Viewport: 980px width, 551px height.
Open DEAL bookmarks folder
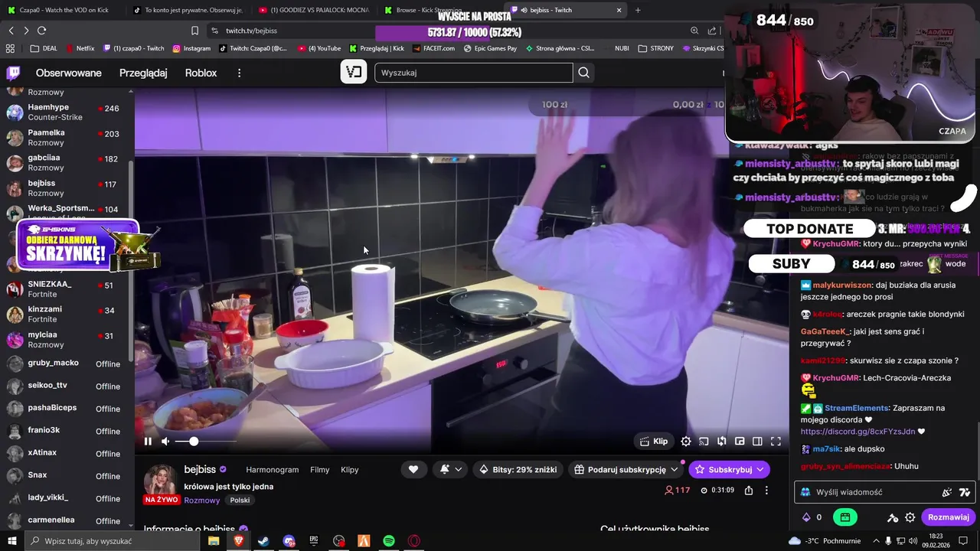pos(44,48)
